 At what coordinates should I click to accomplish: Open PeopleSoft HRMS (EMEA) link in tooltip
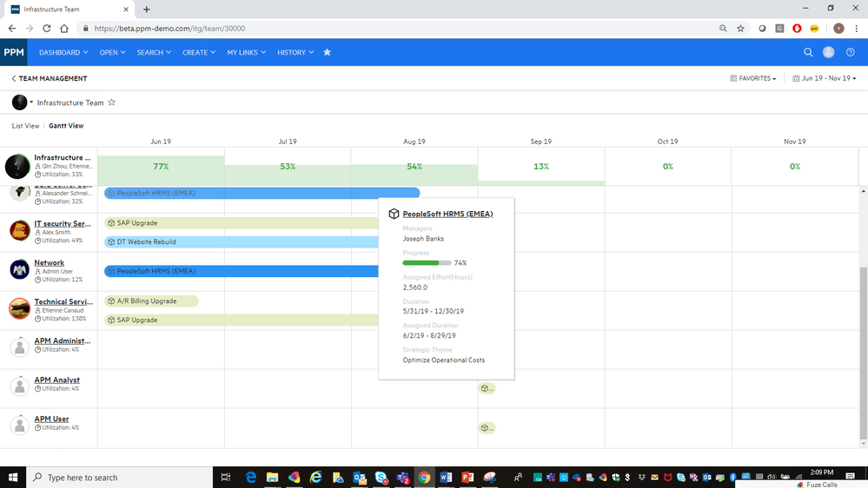[447, 214]
